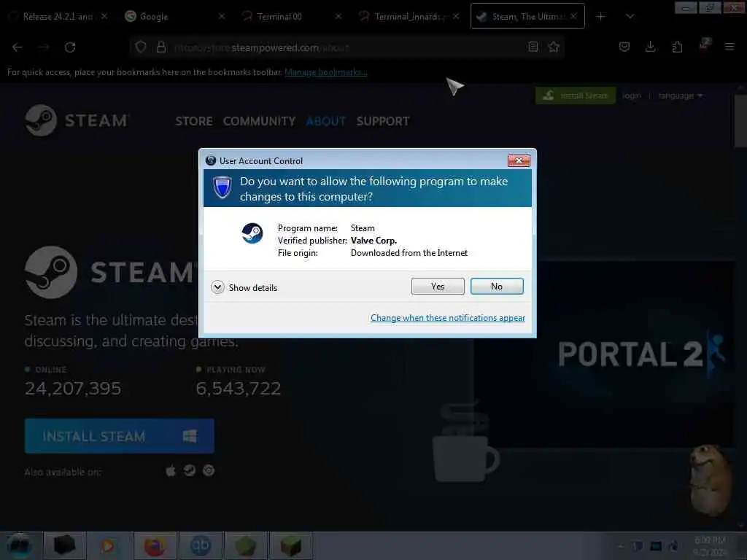Click the Apple macOS download icon
This screenshot has width=747, height=560.
pyautogui.click(x=171, y=471)
